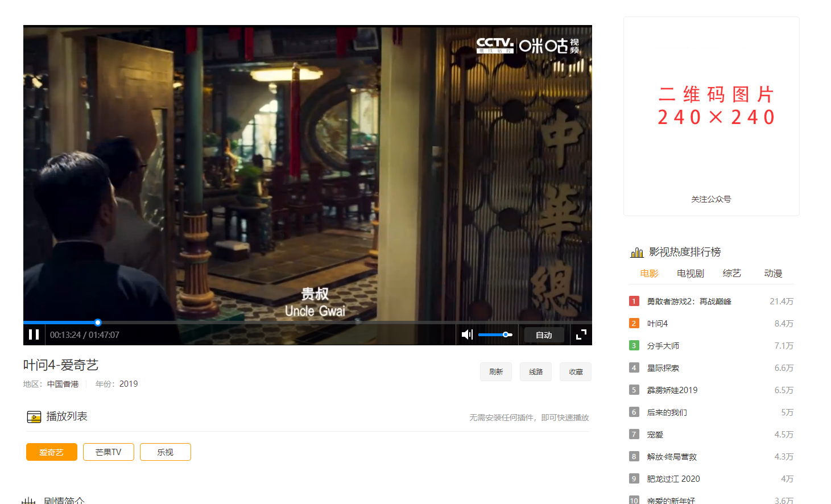The height and width of the screenshot is (504, 831).
Task: Select the 芒果TV playback source
Action: click(109, 452)
